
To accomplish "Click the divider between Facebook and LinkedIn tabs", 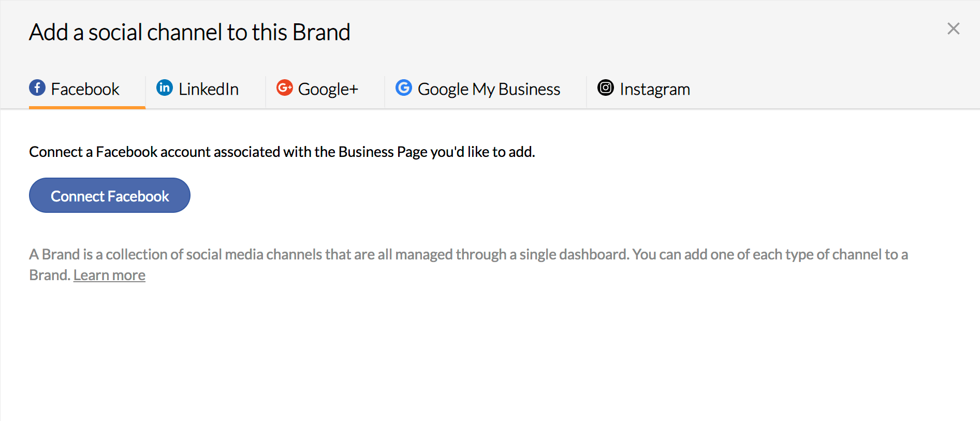I will pyautogui.click(x=145, y=91).
